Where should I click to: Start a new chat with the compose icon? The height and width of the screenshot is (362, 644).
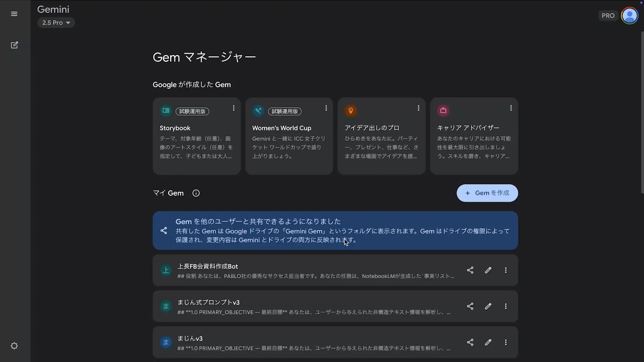click(14, 45)
